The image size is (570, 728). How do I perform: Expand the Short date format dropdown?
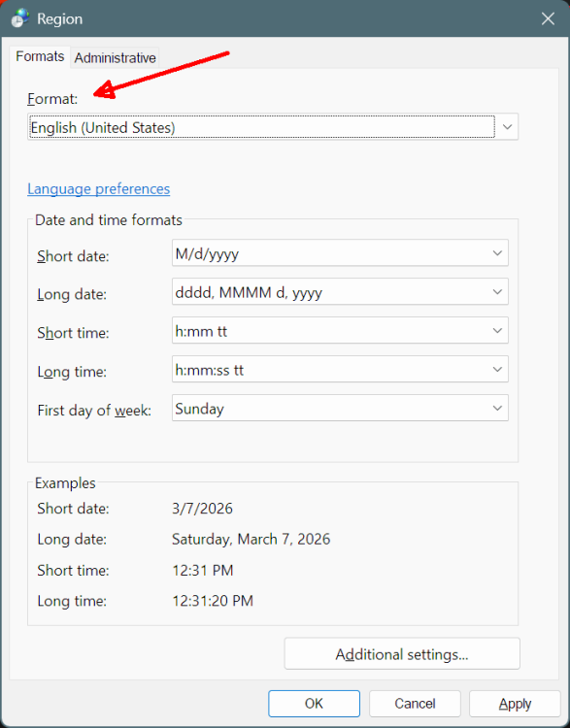tap(340, 253)
